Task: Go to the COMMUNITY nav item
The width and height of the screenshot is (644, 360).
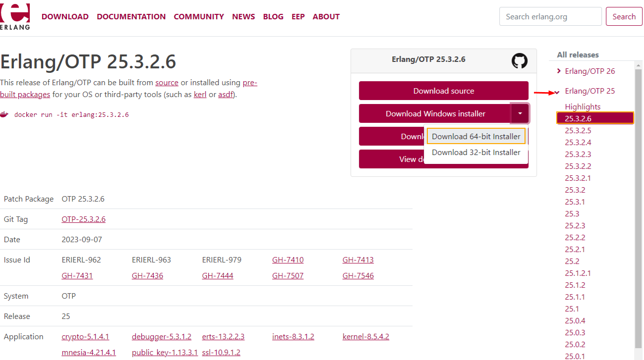Action: point(199,16)
